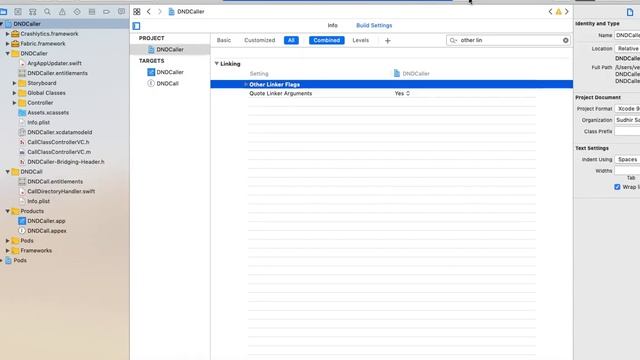Expand the Storyboard folder
Viewport: 640px width, 360px height.
(x=14, y=83)
